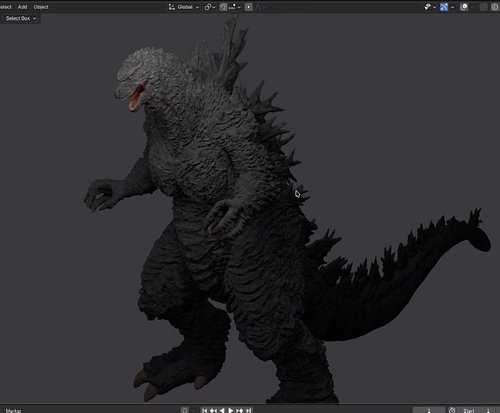
Task: Open the Marker menu in timeline
Action: [13, 411]
